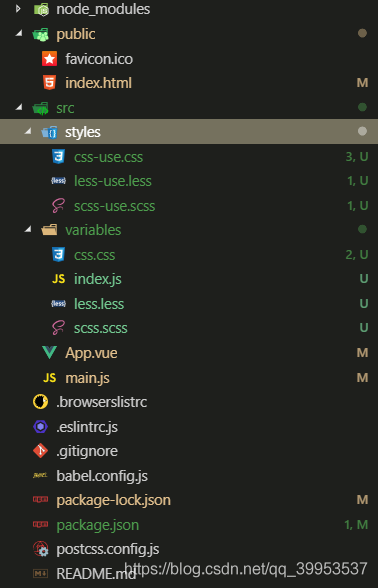This screenshot has height=588, width=378.
Task: Click the less icon beside less.less
Action: [58, 304]
